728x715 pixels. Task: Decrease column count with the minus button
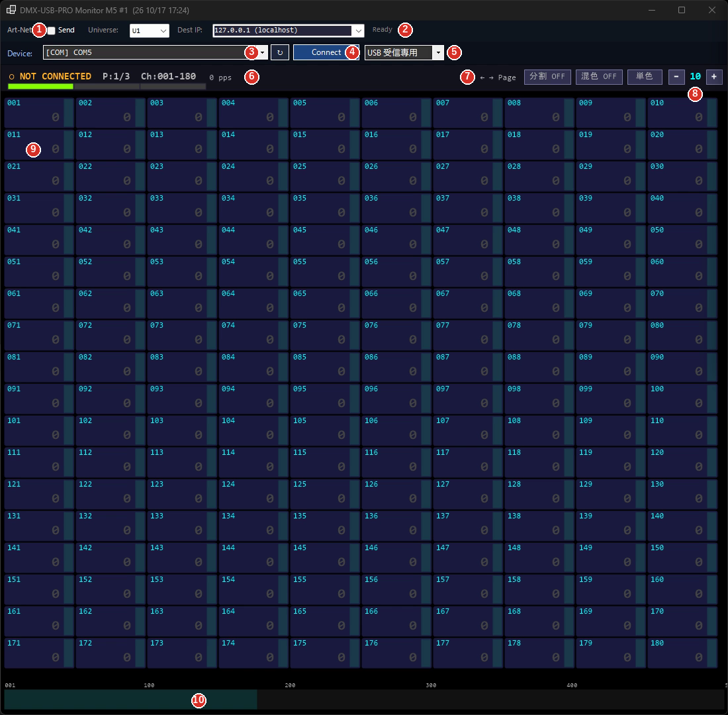point(676,77)
